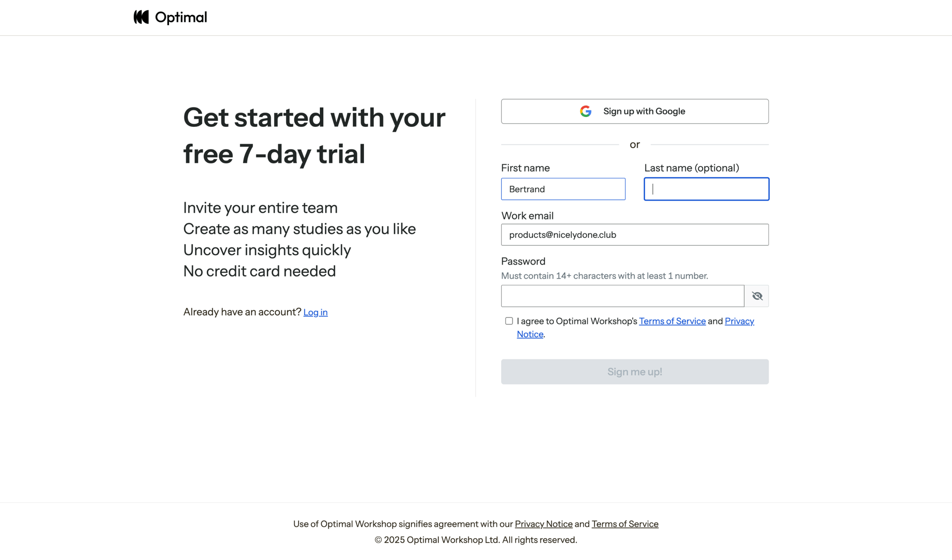Open Terms of Service link beside checkbox

672,321
